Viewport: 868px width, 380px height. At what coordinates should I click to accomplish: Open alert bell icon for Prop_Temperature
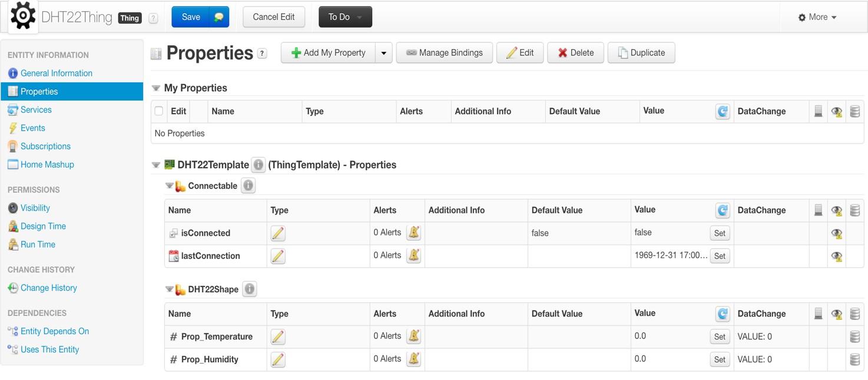click(414, 336)
